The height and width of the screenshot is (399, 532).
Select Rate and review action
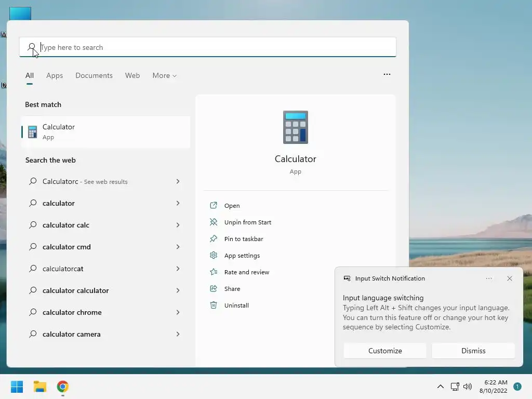[x=247, y=272]
